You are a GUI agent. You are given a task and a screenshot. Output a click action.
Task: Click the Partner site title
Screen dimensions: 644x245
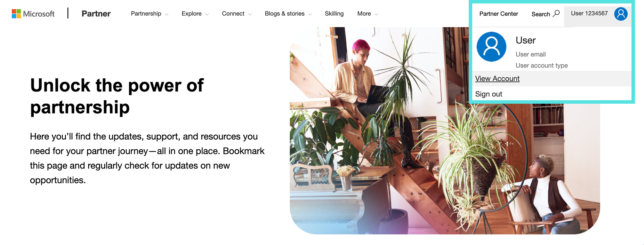(x=96, y=14)
